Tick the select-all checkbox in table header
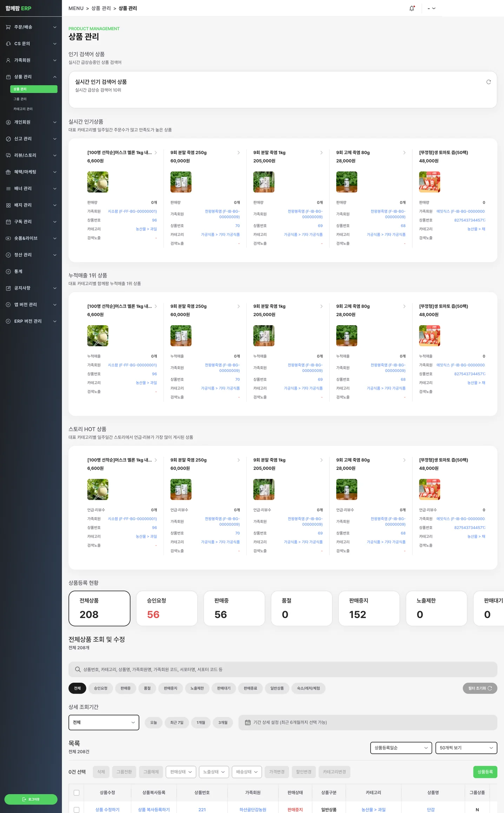 (x=77, y=793)
